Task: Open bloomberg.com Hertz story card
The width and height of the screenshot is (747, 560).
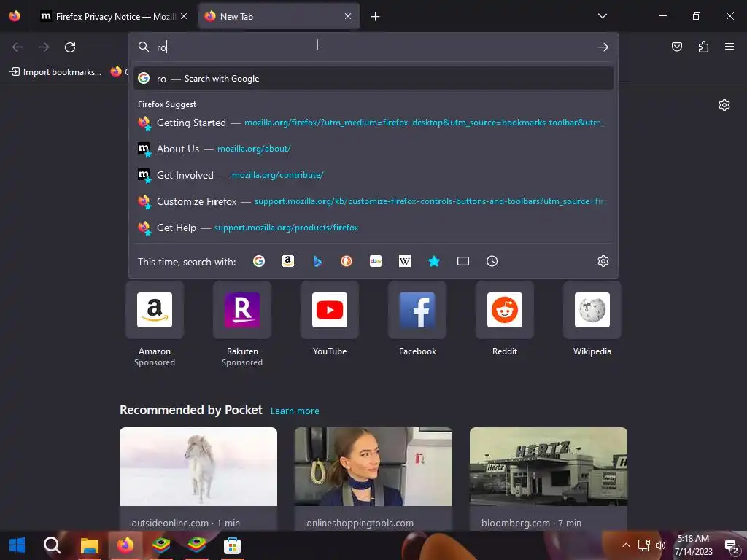Action: pos(549,478)
